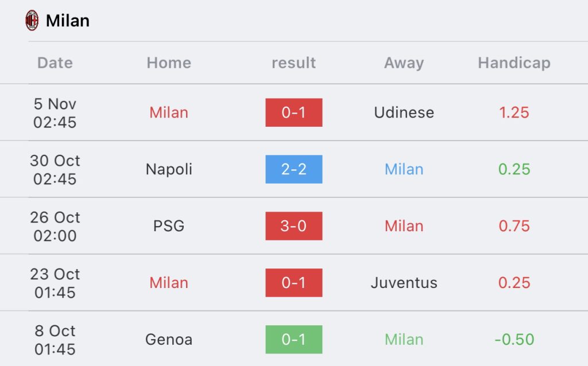This screenshot has width=588, height=366.
Task: Open the Milan team title link
Action: (x=68, y=21)
